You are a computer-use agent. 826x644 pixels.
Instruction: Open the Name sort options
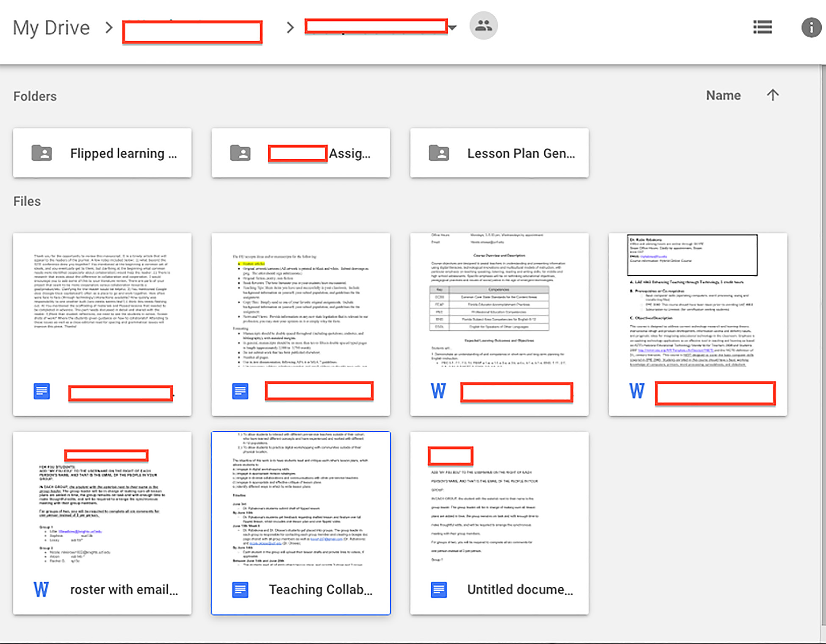pos(723,95)
